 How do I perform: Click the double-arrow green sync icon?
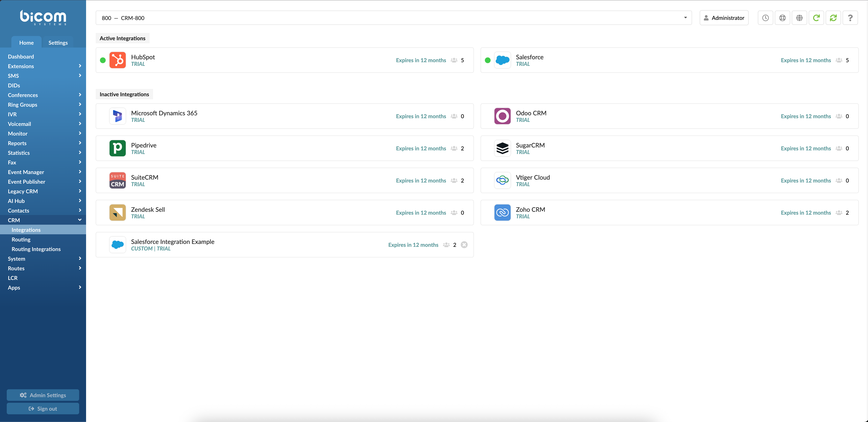[x=833, y=18]
